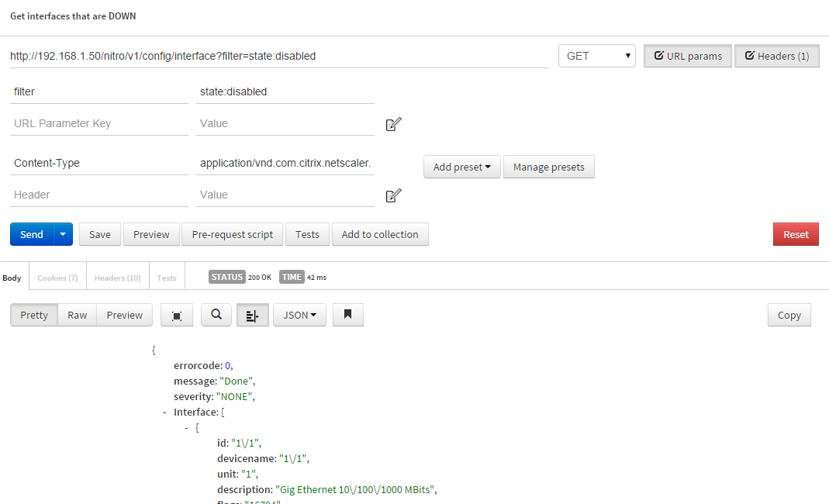
Task: Click the bookmark response icon
Action: (x=347, y=315)
